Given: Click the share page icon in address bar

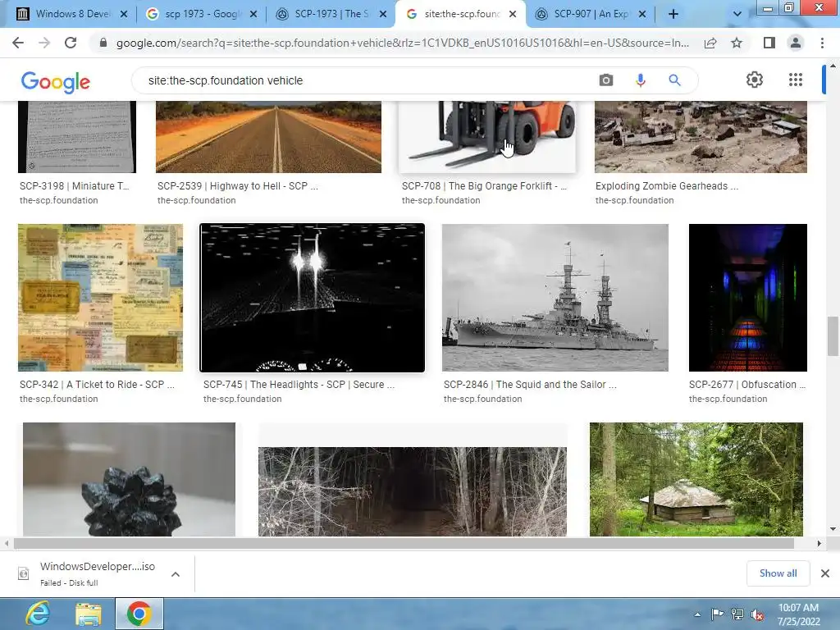Looking at the screenshot, I should [x=710, y=43].
